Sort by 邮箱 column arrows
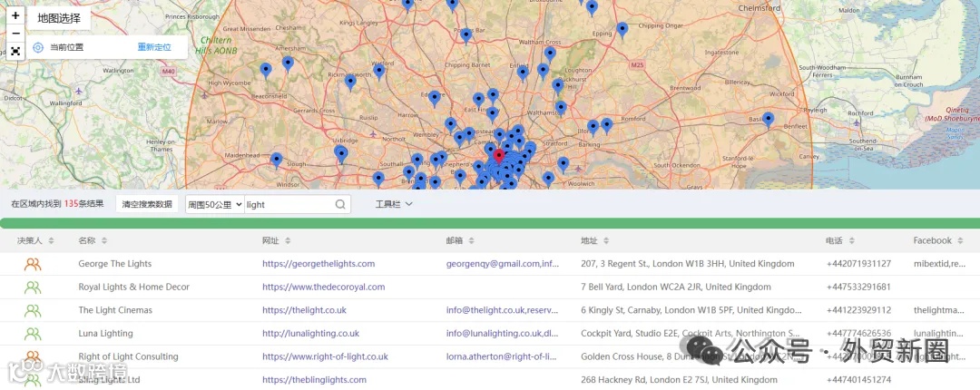980x390 pixels. (472, 240)
